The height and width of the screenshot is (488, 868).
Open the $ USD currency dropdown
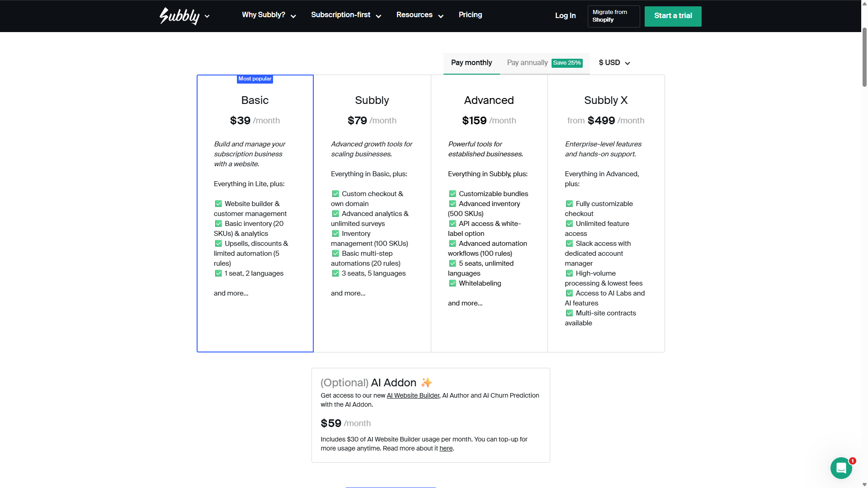(x=614, y=63)
